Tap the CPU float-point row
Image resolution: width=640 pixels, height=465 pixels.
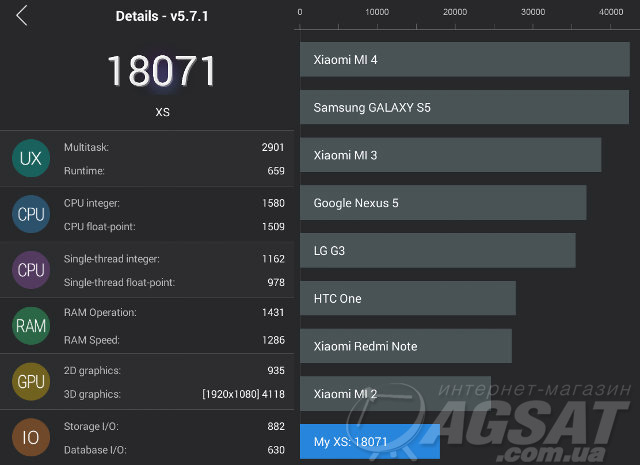point(174,227)
